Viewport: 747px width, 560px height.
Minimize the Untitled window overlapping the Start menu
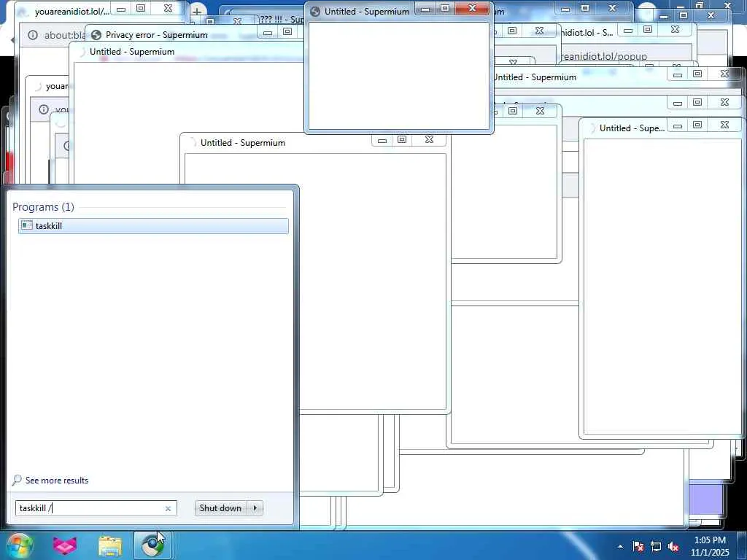pyautogui.click(x=382, y=139)
